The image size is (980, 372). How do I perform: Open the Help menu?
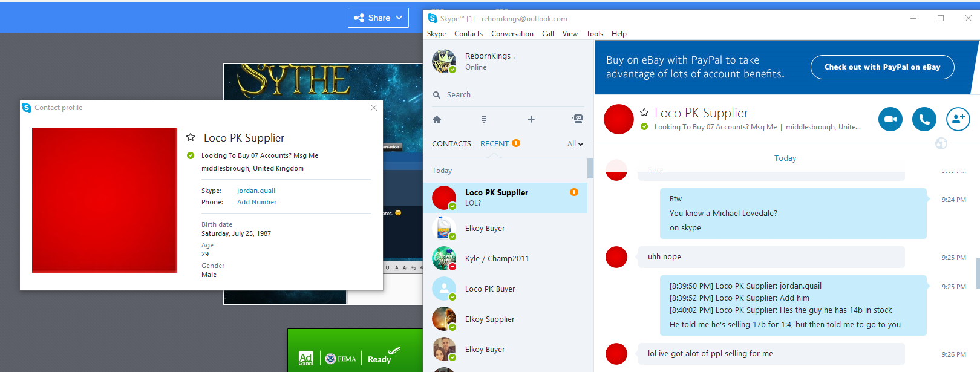point(619,34)
